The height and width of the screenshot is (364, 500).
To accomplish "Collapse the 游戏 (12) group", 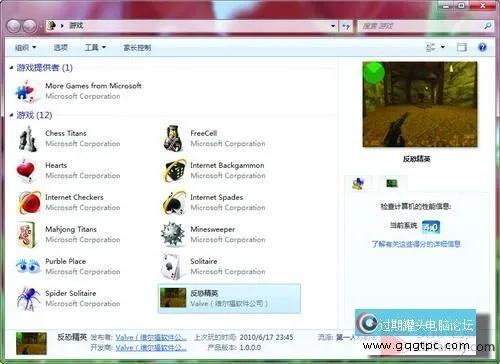I will click(x=11, y=115).
